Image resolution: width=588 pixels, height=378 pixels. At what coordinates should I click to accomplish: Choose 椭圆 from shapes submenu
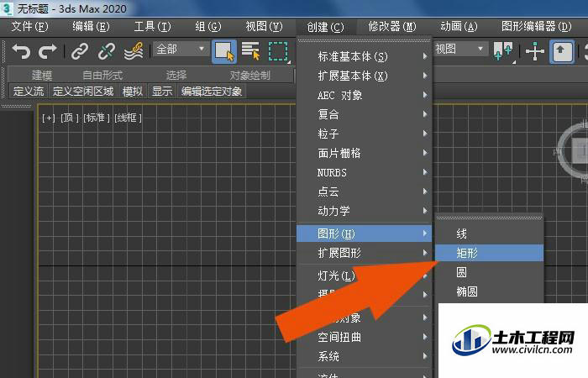click(x=489, y=291)
